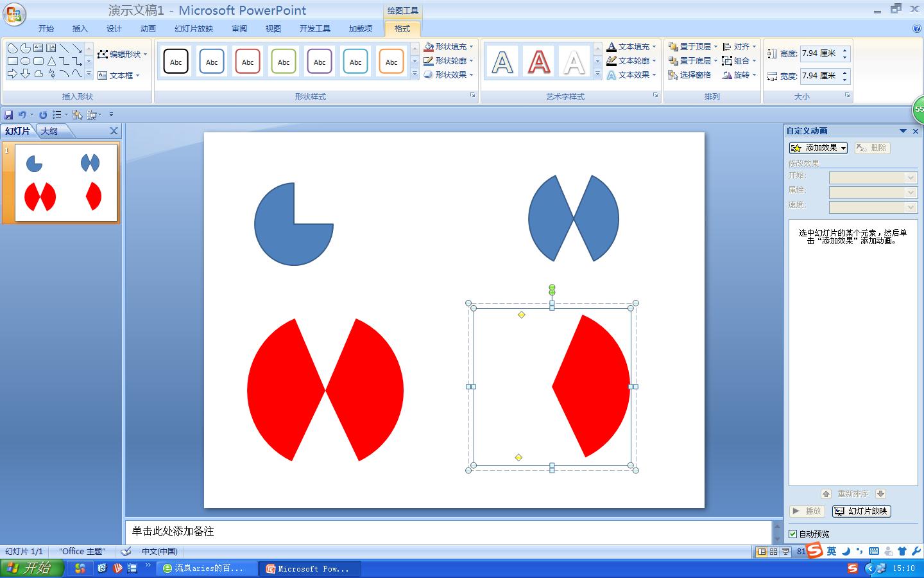Open the 幻灯片放映 ribbon tab
The height and width of the screenshot is (578, 924).
[194, 28]
